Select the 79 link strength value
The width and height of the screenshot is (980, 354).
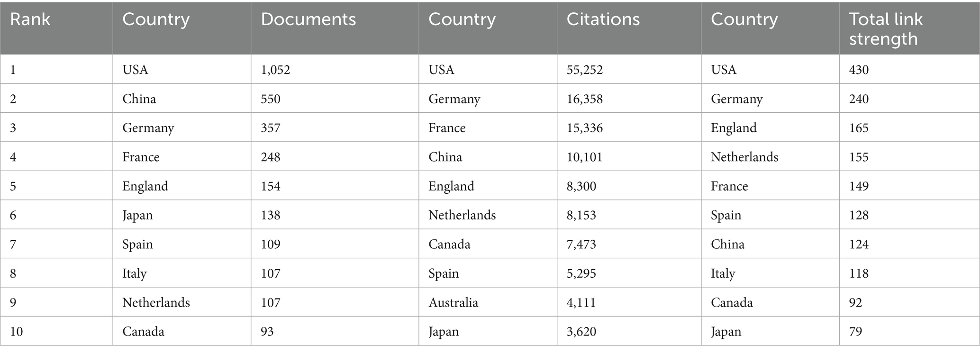[855, 331]
